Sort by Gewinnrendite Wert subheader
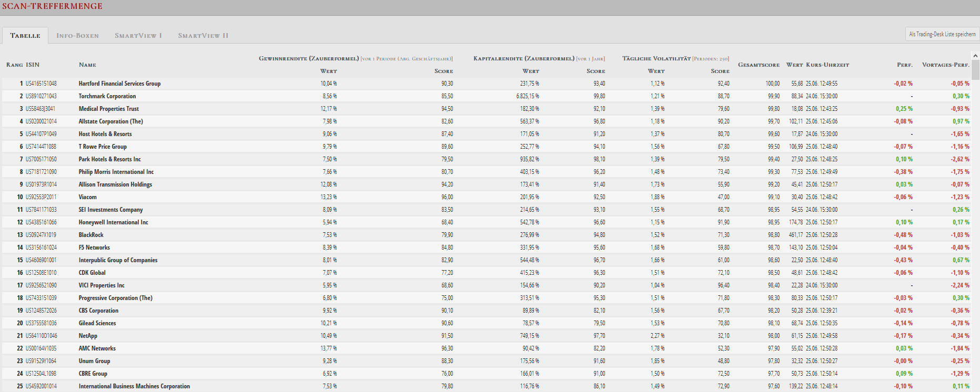Viewport: 980px width, 392px height. 328,71
